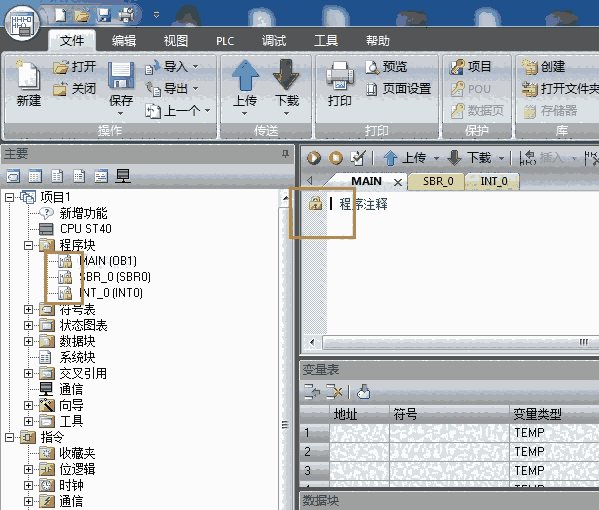Click the Save floppy disk icon

[x=121, y=75]
